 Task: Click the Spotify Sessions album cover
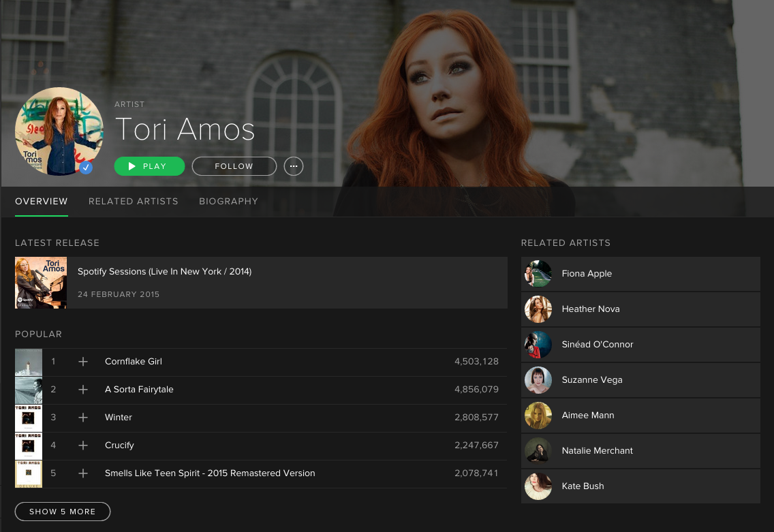(41, 283)
